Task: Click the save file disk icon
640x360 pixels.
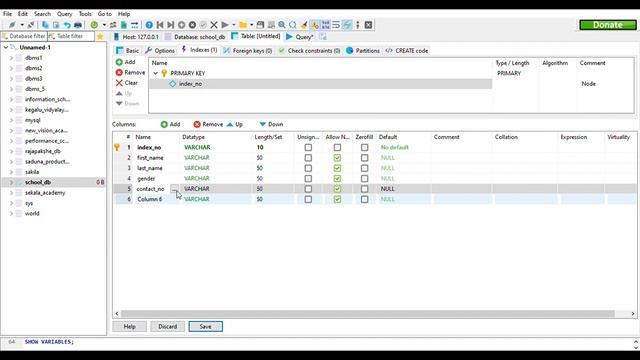Action: (260, 25)
